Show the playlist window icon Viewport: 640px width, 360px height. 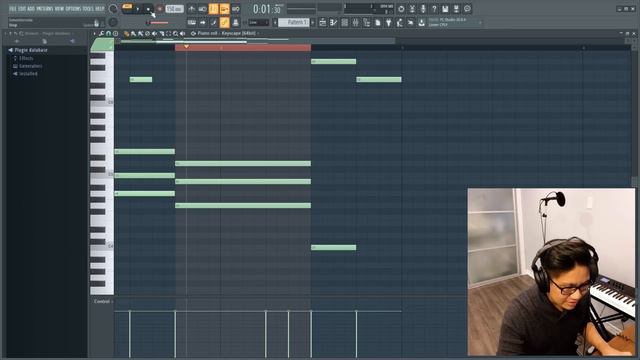[322, 23]
